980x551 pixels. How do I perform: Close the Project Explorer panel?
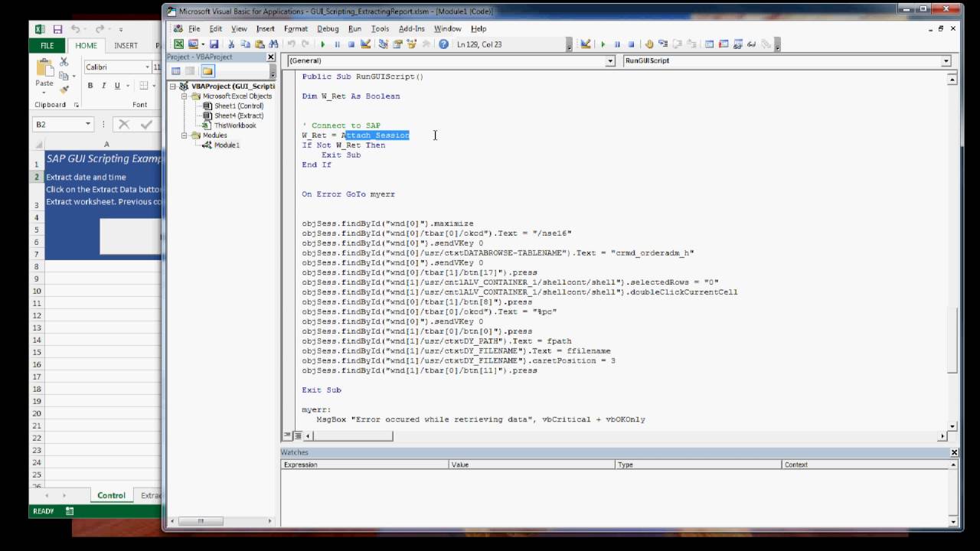[270, 57]
